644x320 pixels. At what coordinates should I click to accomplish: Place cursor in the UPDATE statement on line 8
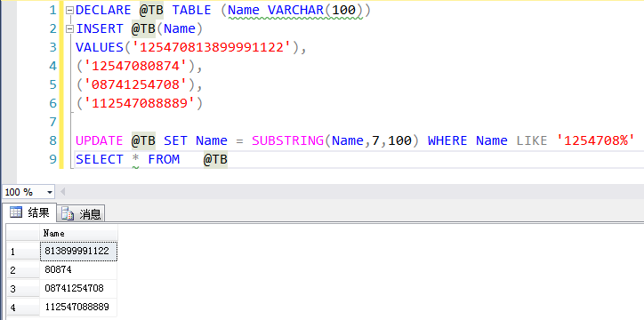352,140
